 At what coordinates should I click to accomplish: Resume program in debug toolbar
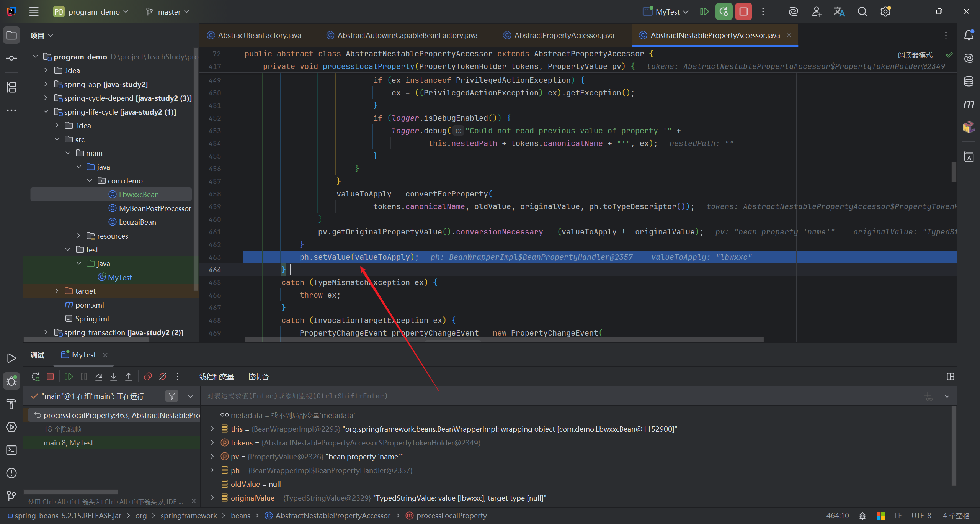click(69, 377)
